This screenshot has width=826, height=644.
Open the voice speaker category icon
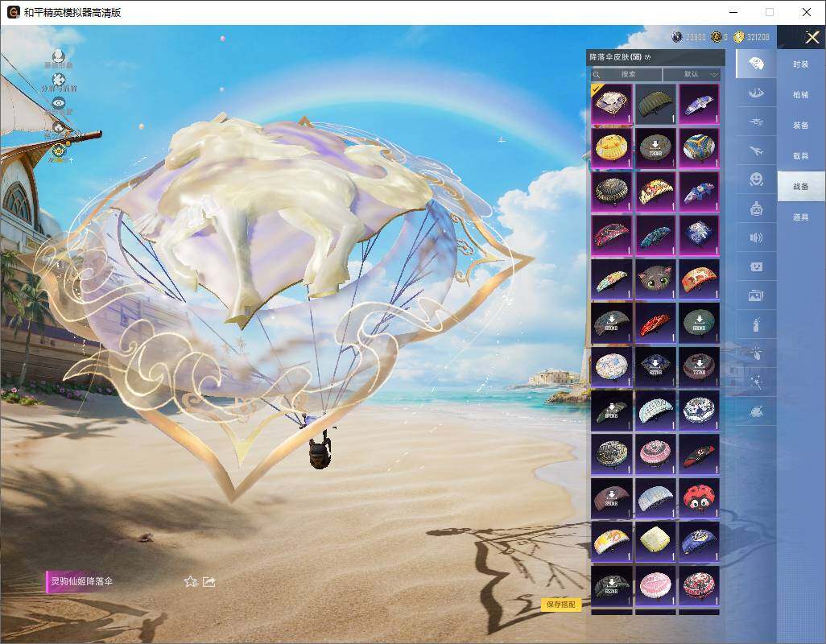point(756,238)
